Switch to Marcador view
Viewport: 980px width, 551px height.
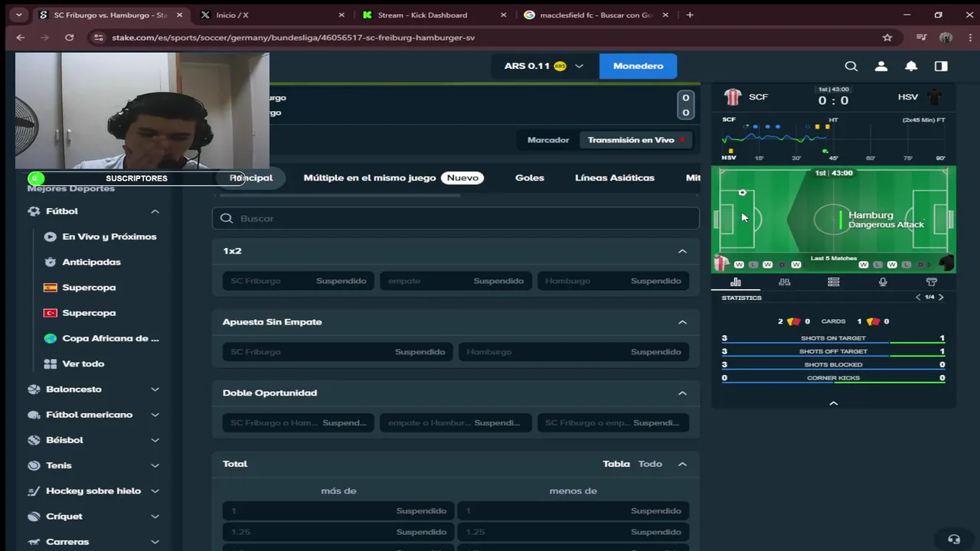pyautogui.click(x=548, y=140)
